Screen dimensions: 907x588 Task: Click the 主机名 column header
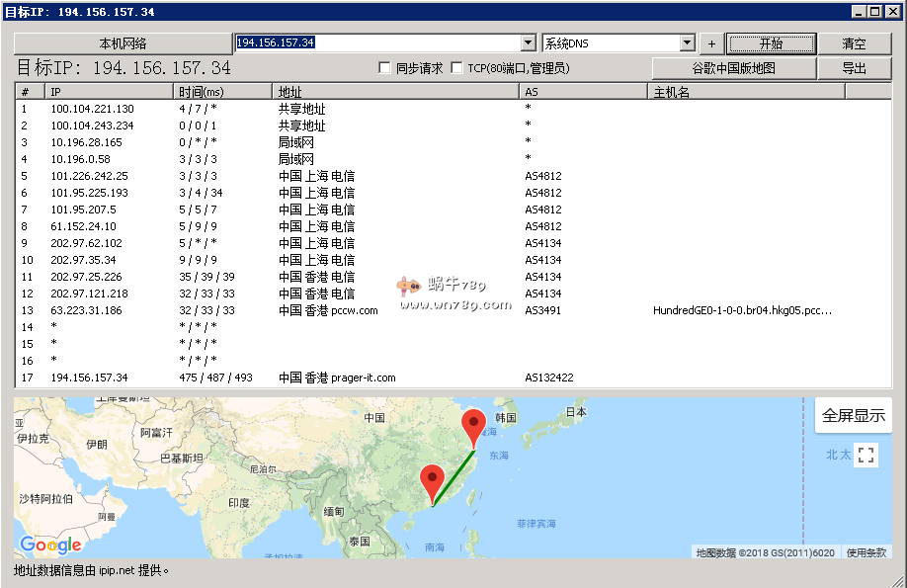746,92
